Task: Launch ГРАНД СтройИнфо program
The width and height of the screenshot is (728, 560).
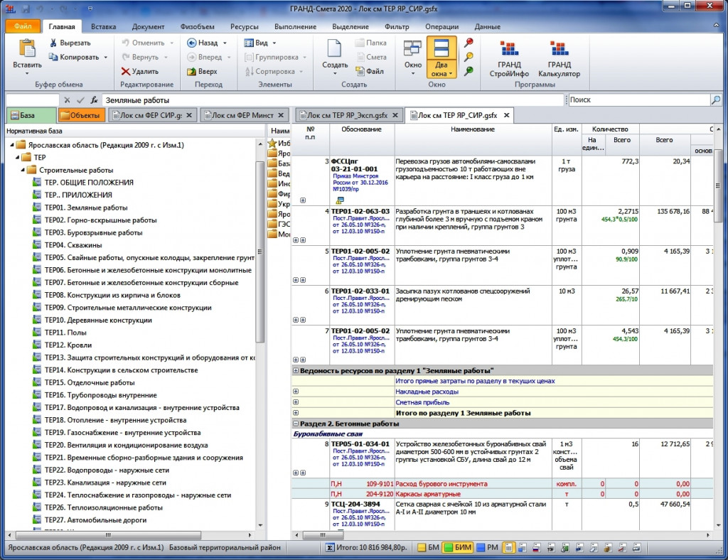Action: (509, 58)
